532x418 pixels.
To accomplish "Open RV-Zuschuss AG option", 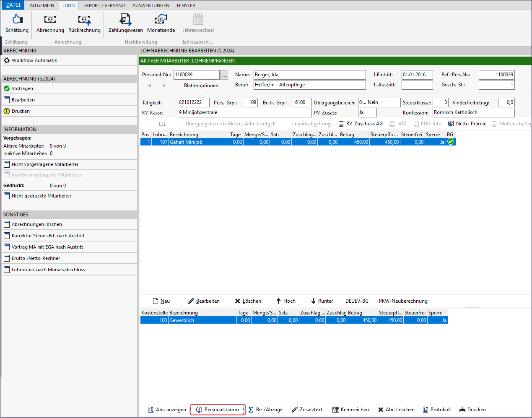I will pyautogui.click(x=361, y=124).
